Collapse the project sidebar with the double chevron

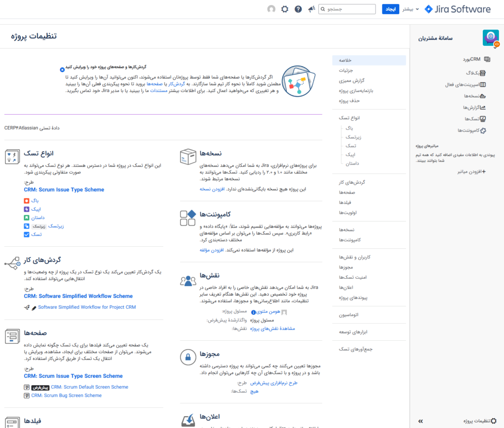pos(420,421)
